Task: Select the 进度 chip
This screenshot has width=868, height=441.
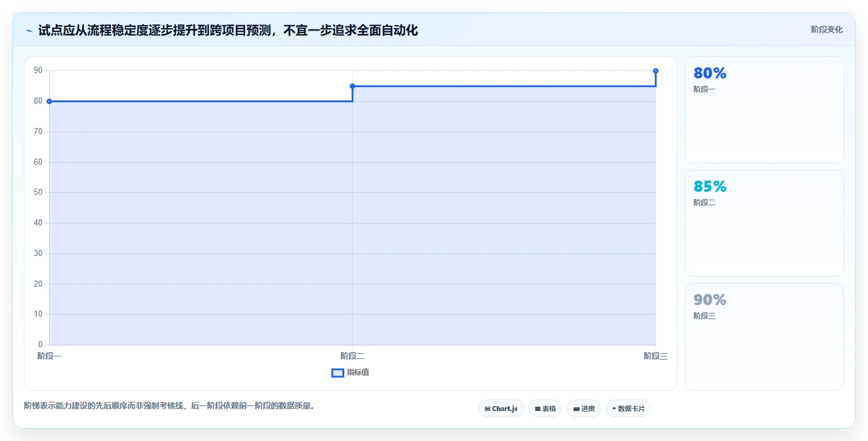Action: (584, 409)
